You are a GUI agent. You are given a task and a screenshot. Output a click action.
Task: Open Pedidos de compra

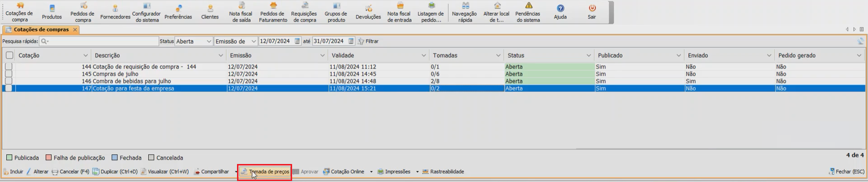click(82, 12)
